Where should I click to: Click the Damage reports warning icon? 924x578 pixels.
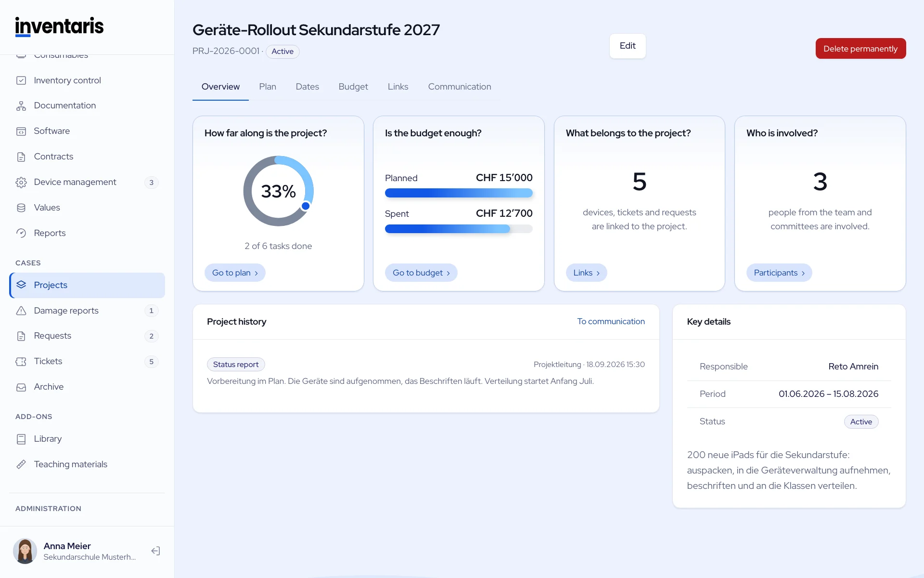[21, 311]
